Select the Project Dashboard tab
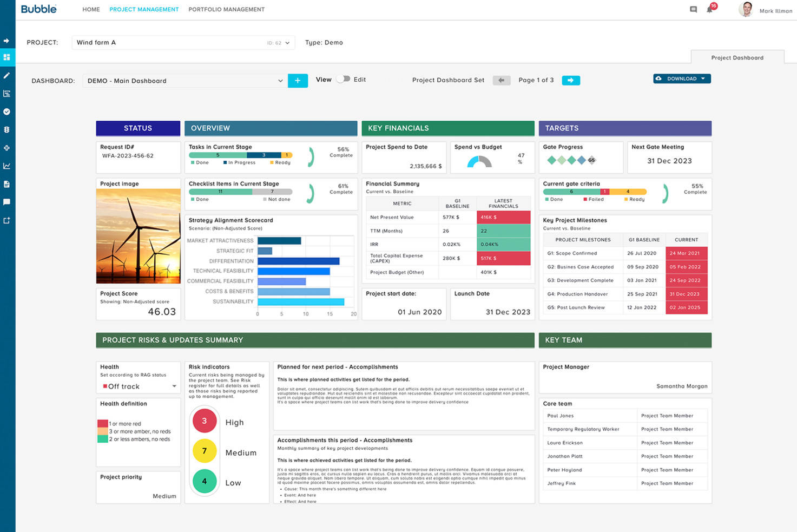Viewport: 797px width, 532px height. pos(737,57)
